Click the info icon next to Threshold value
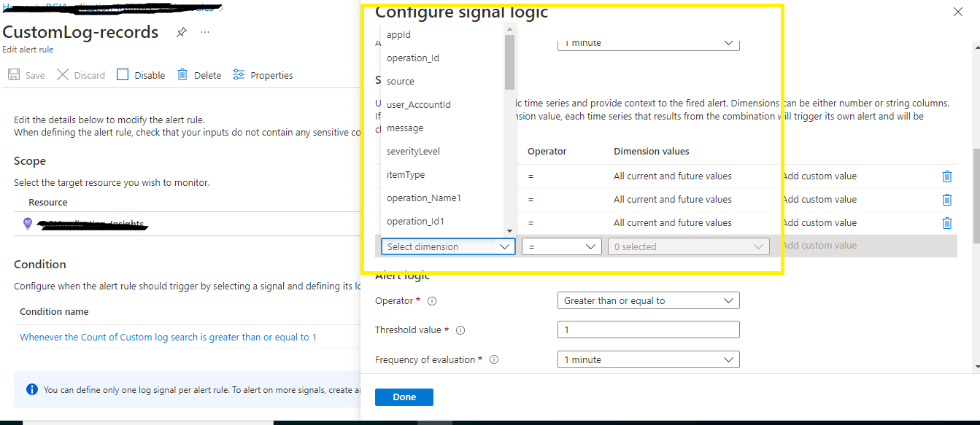This screenshot has height=425, width=980. click(460, 330)
